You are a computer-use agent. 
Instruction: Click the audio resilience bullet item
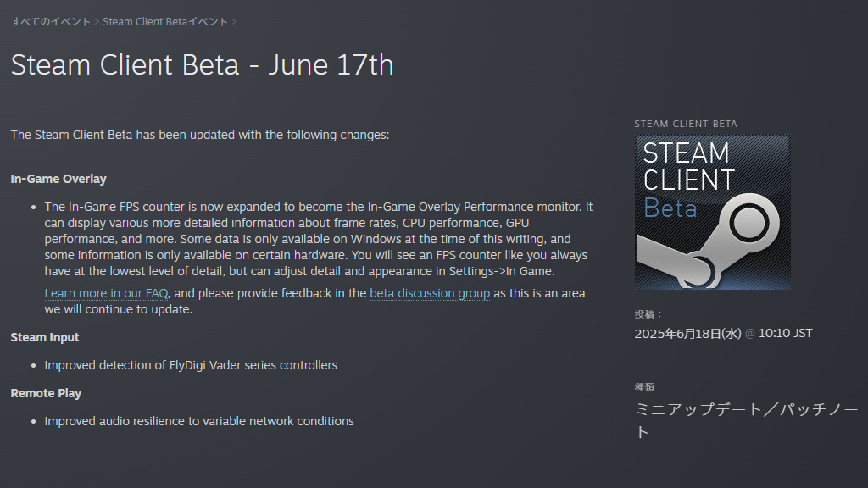coord(199,421)
